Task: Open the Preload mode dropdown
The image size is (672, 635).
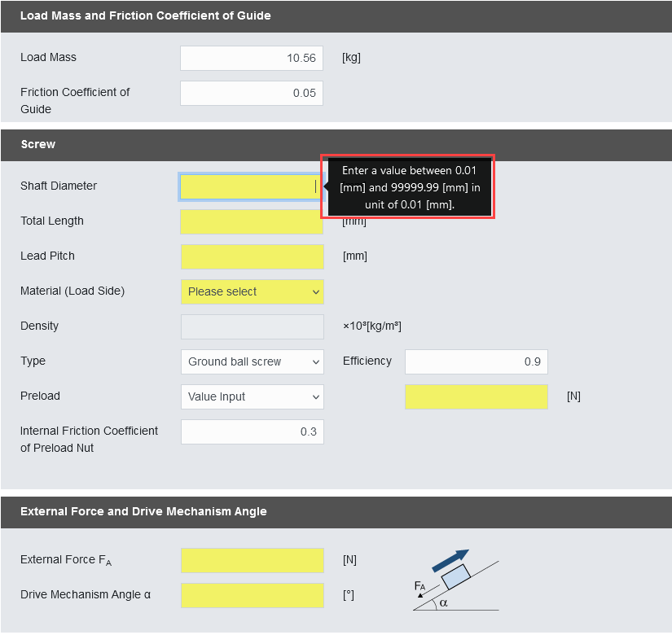Action: tap(252, 396)
